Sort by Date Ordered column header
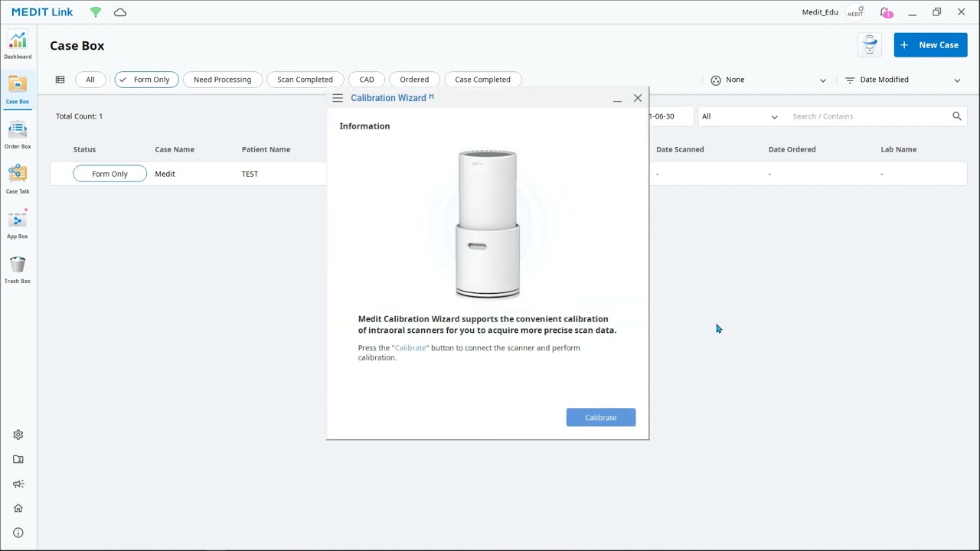 (x=792, y=149)
